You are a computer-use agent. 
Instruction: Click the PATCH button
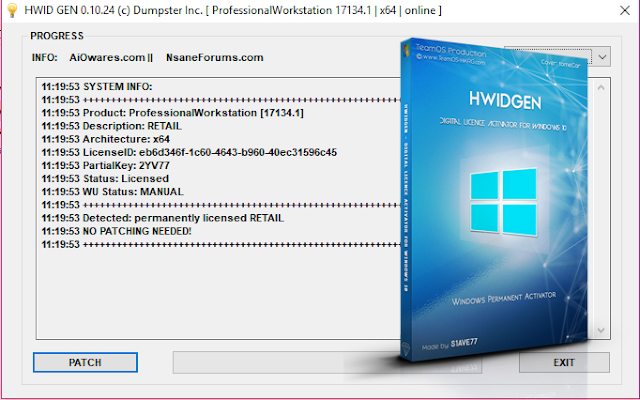point(85,362)
